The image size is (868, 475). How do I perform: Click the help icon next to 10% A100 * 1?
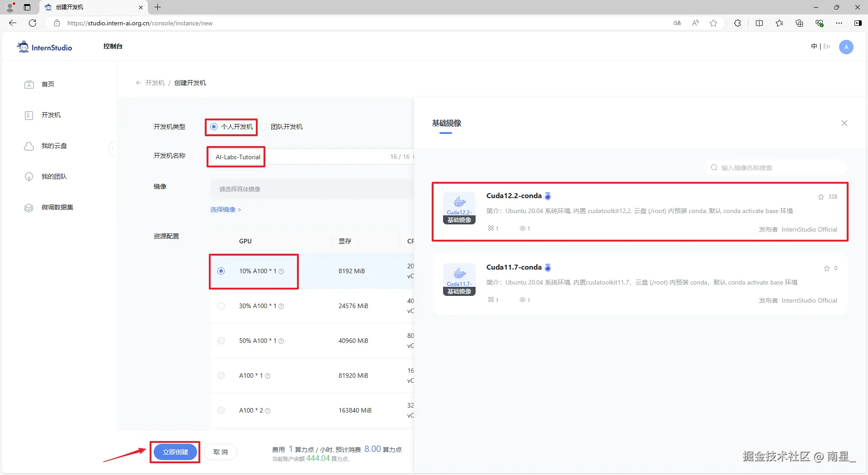(x=281, y=271)
